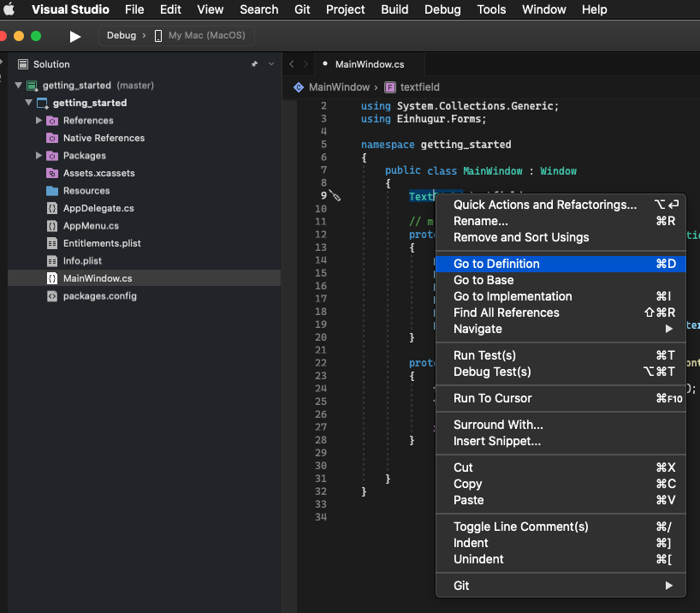Select Insert Snippet...
The image size is (700, 613).
pos(561,441)
